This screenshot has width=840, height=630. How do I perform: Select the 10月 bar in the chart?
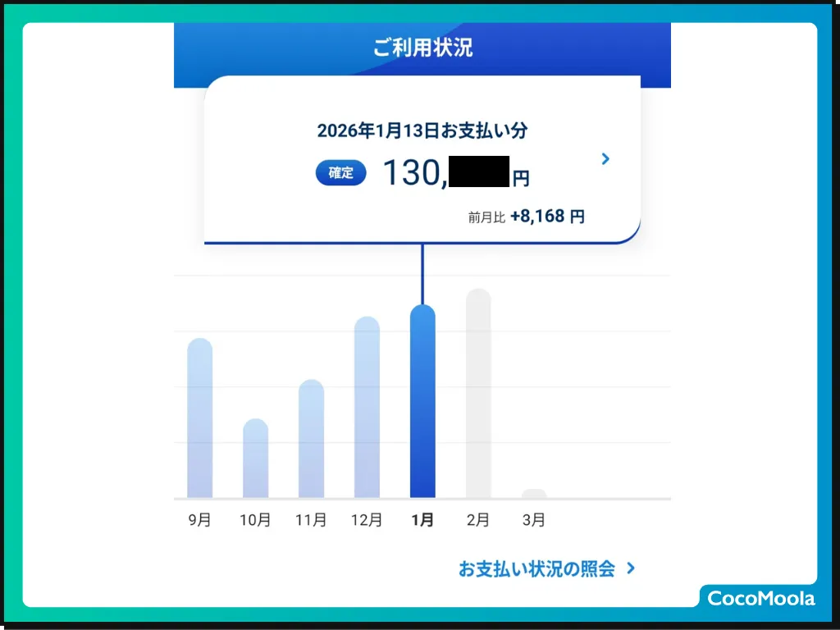tap(255, 459)
